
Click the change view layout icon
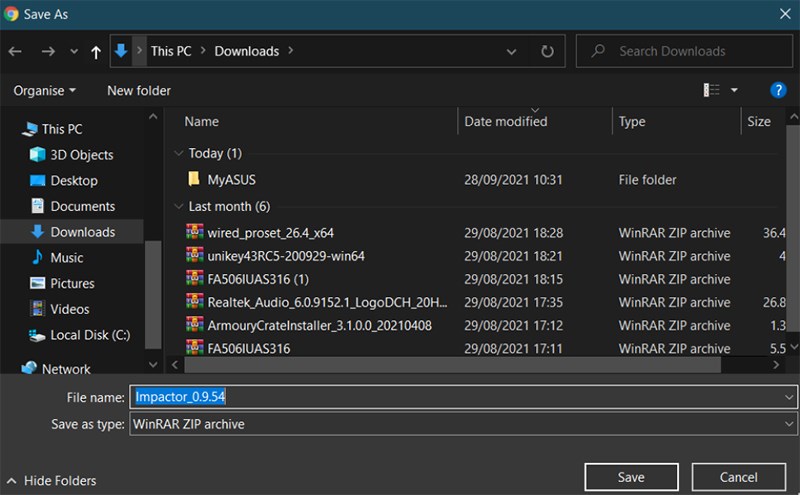click(x=712, y=90)
